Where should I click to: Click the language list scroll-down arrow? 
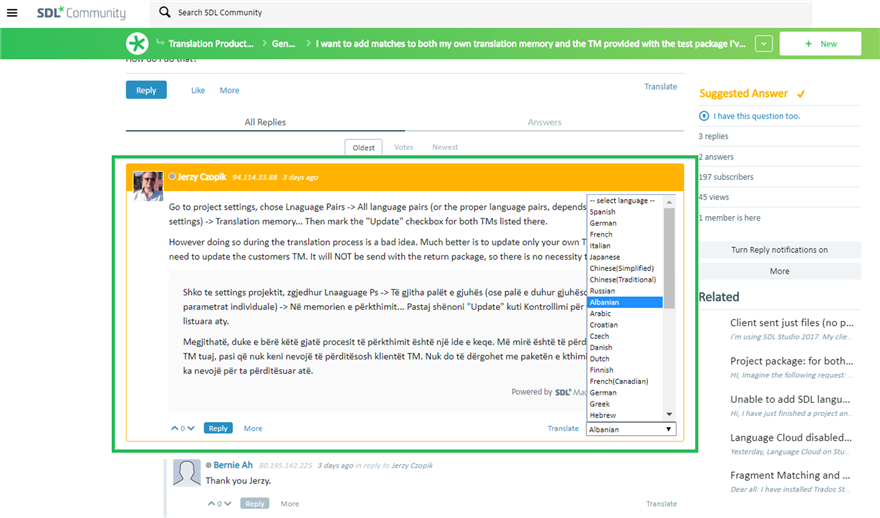click(x=669, y=414)
